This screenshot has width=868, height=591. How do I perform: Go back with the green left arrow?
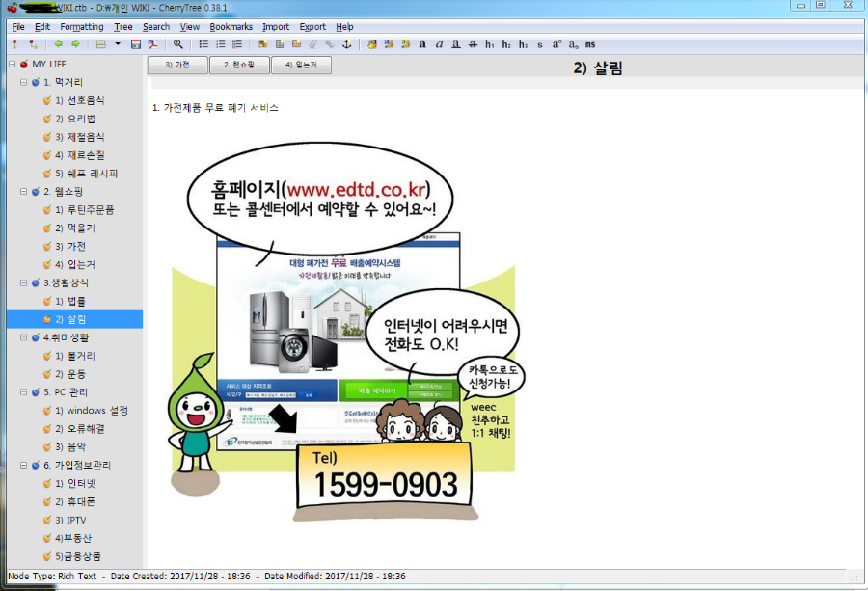coord(58,44)
